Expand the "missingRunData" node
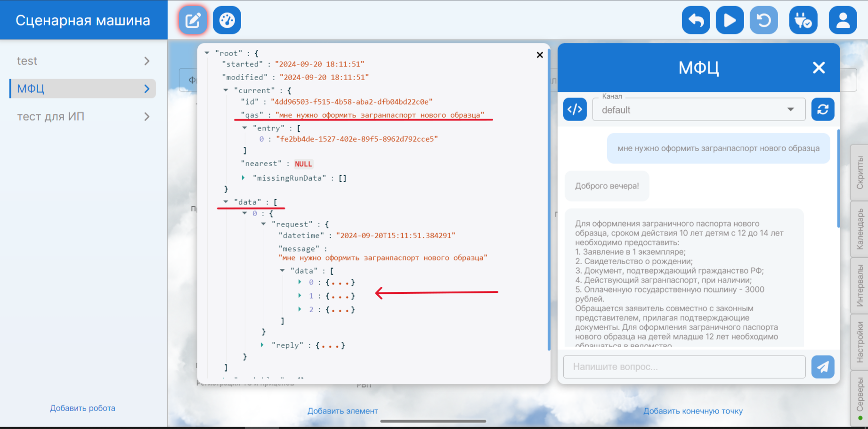Screen dimensions: 868x429 [x=243, y=178]
